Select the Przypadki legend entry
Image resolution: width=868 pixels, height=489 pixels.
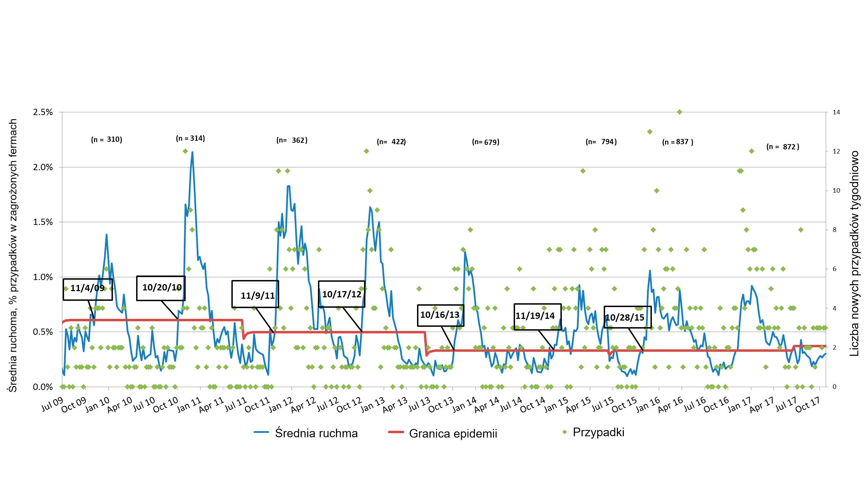(x=598, y=433)
